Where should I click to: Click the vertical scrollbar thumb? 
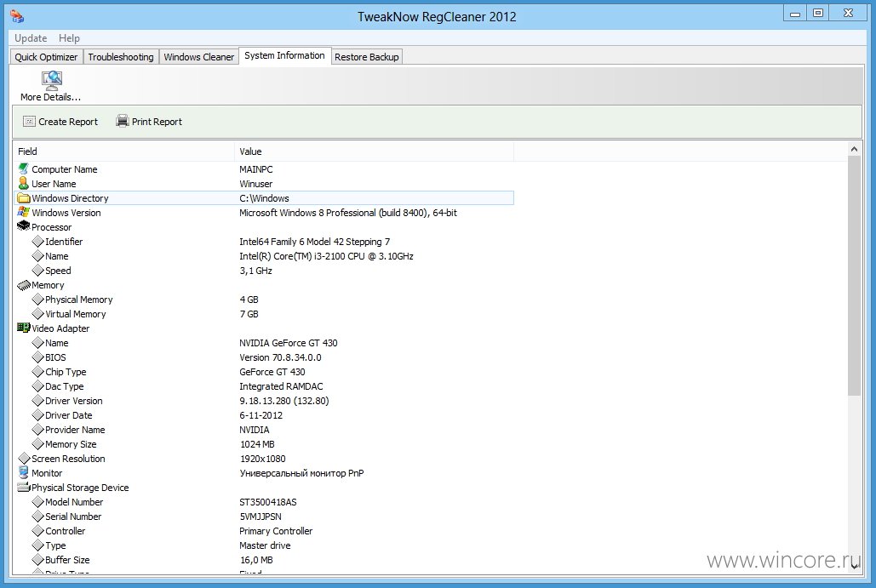[x=854, y=276]
